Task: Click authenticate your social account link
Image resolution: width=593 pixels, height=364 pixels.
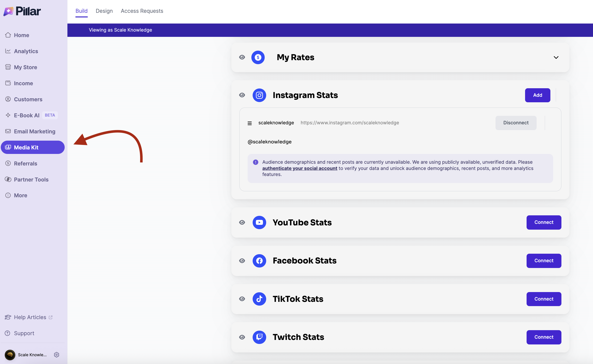Action: 300,168
